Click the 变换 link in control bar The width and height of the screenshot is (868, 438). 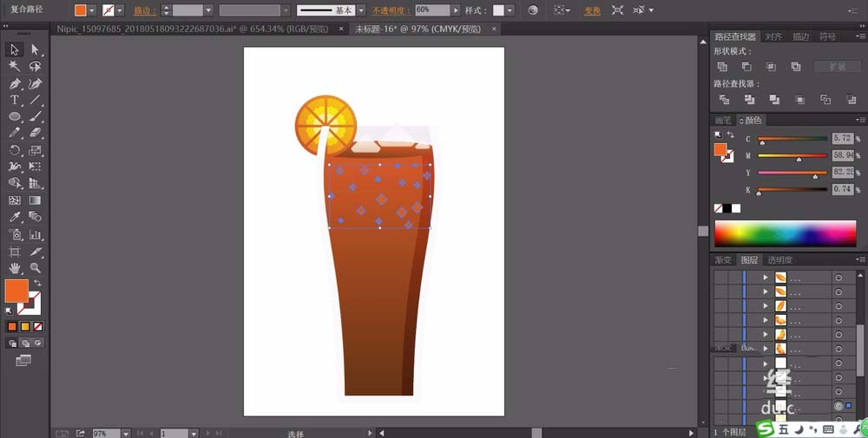click(x=592, y=10)
